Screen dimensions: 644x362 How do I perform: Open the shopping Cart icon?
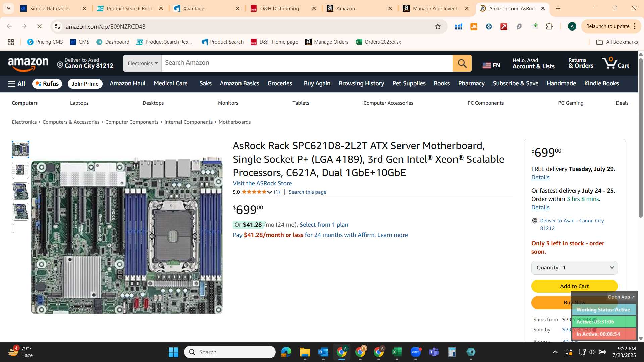(615, 63)
